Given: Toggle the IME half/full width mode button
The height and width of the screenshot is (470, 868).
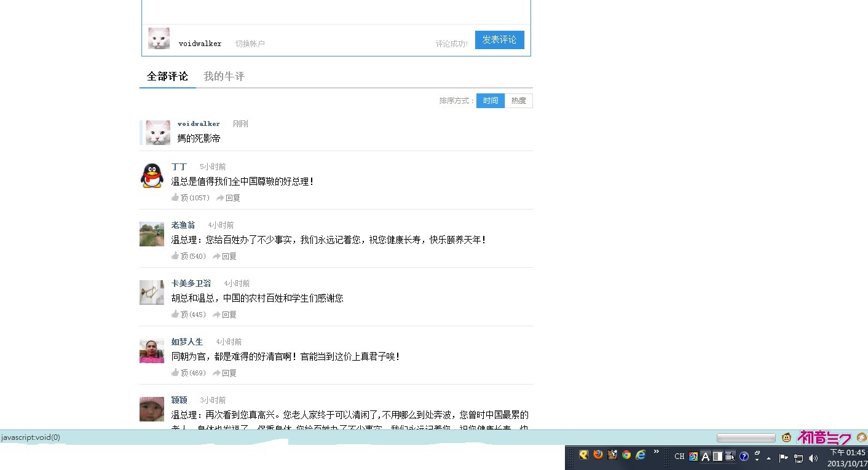Looking at the screenshot, I should [717, 456].
